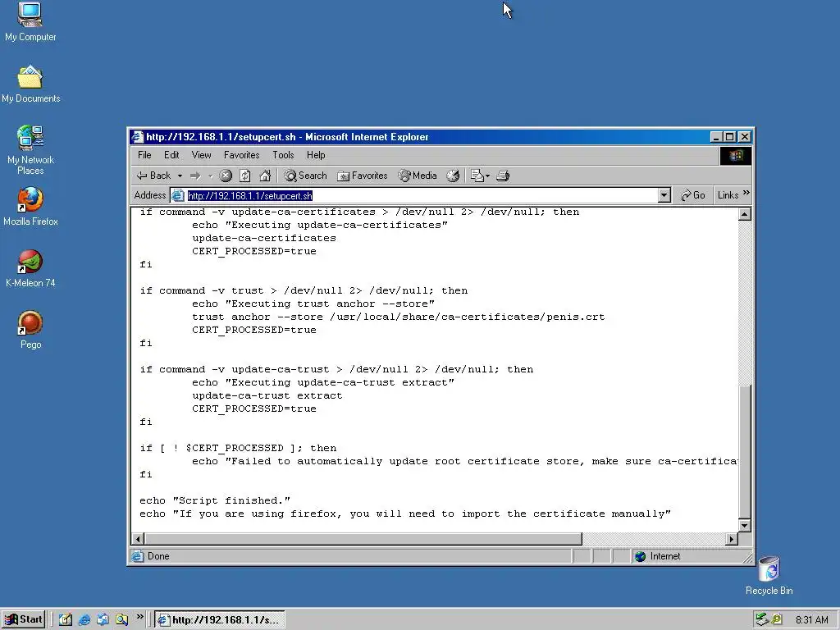840x630 pixels.
Task: Open the Forward history dropdown arrow
Action: point(211,176)
